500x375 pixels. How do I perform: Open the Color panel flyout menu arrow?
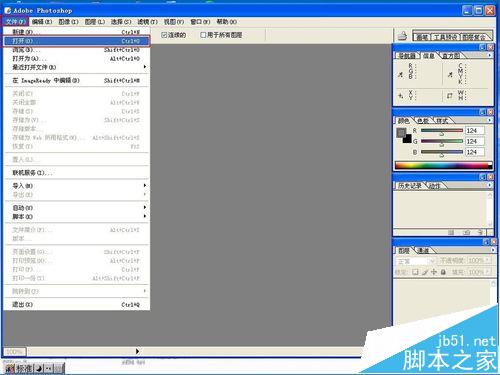[x=490, y=120]
